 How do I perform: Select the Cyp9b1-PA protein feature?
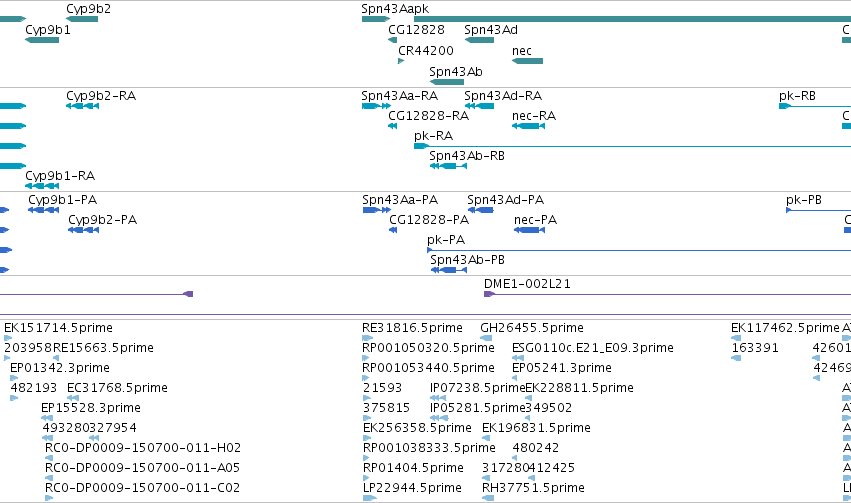43,210
